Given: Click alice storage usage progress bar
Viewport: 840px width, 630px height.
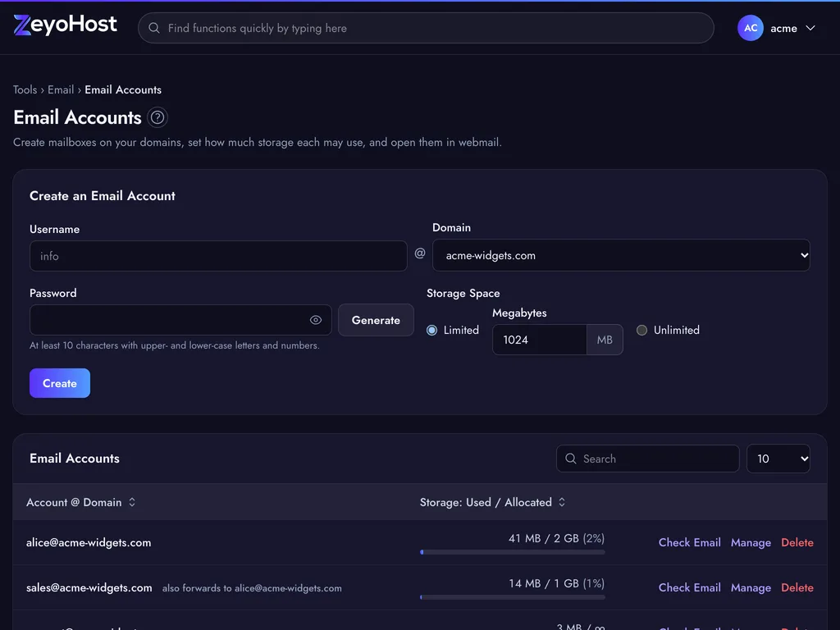Looking at the screenshot, I should coord(513,552).
